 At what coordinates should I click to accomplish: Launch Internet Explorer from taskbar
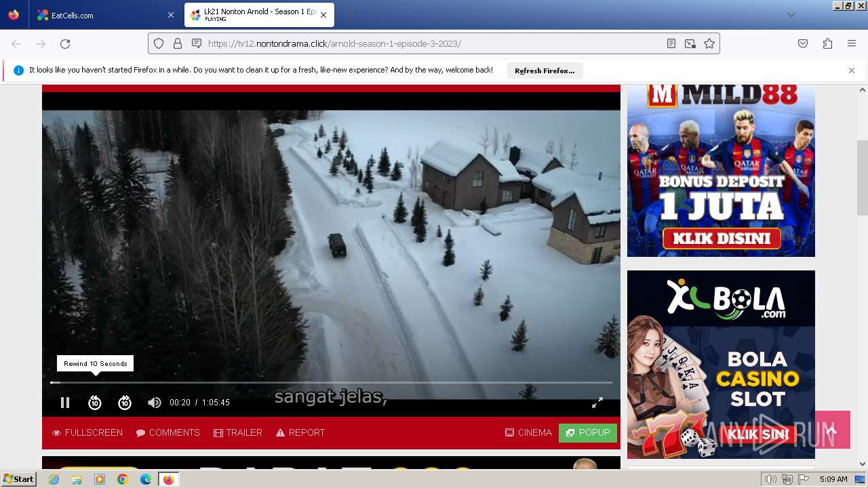click(54, 479)
